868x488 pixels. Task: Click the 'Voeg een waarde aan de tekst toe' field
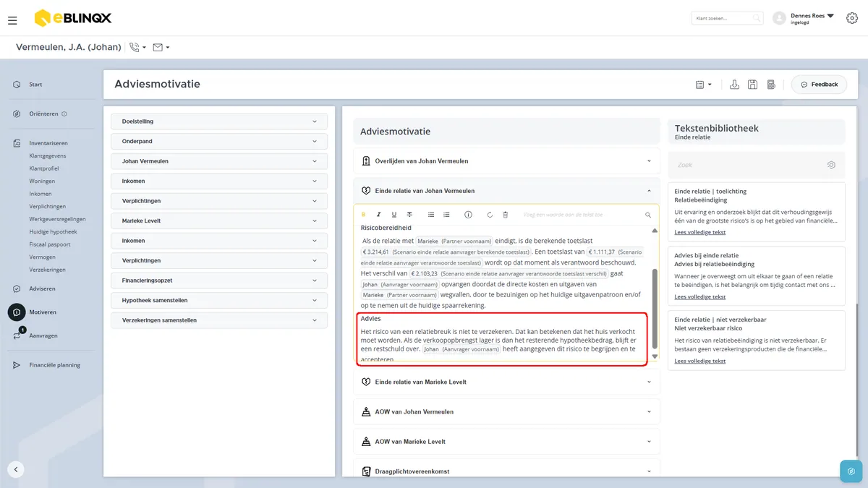581,215
